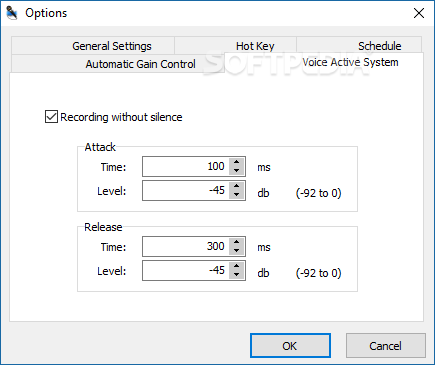Image resolution: width=435 pixels, height=365 pixels.
Task: Increase Attack Time with up arrow
Action: pos(237,162)
